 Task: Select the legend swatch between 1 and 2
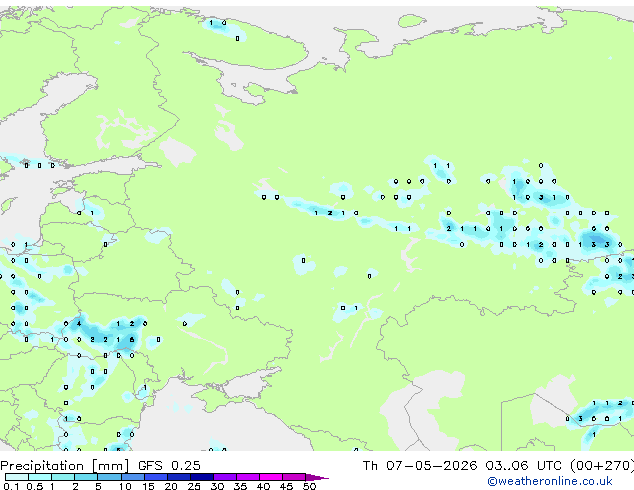[63, 477]
